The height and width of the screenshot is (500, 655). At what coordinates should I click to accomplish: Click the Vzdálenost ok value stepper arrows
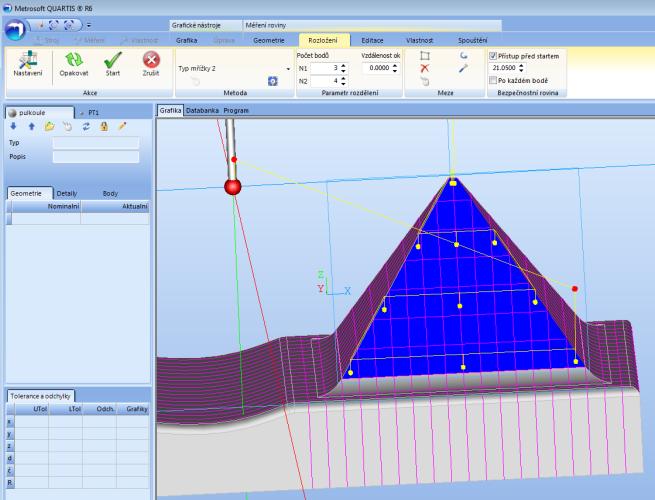pos(395,68)
